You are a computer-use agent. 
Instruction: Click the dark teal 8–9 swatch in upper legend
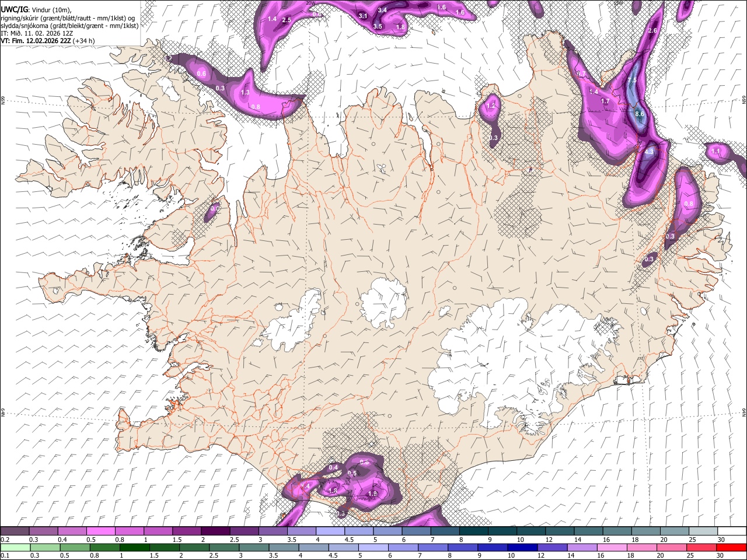[473, 531]
